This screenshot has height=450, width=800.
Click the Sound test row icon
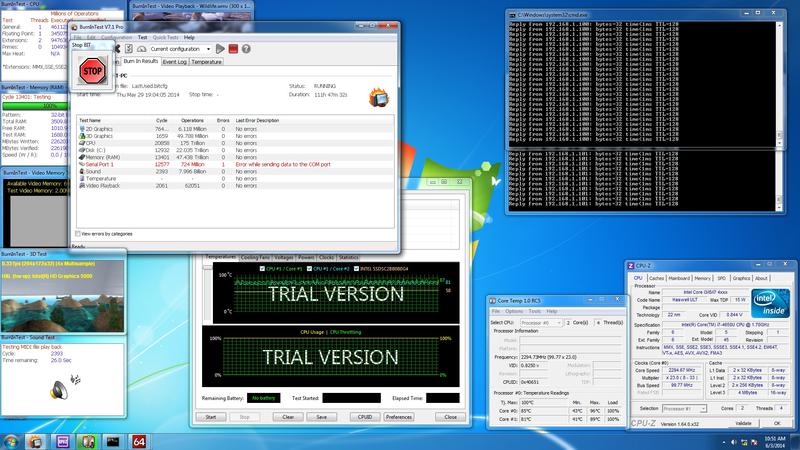point(82,172)
